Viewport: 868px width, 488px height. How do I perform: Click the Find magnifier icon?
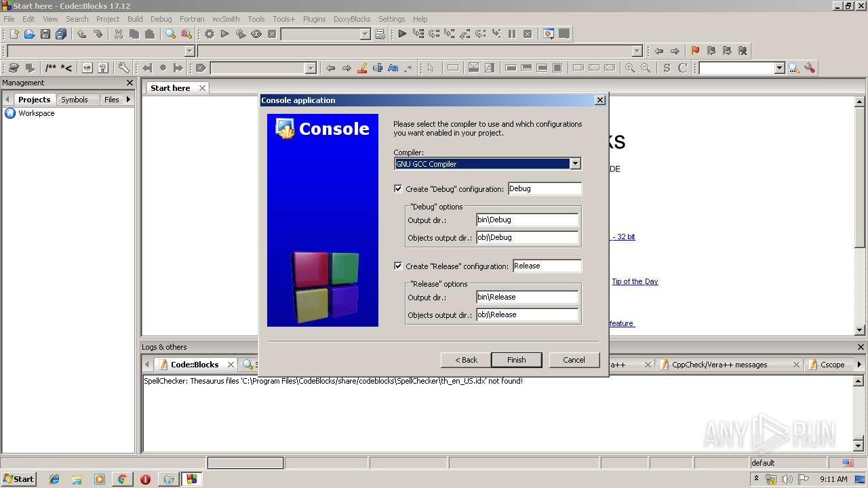170,34
